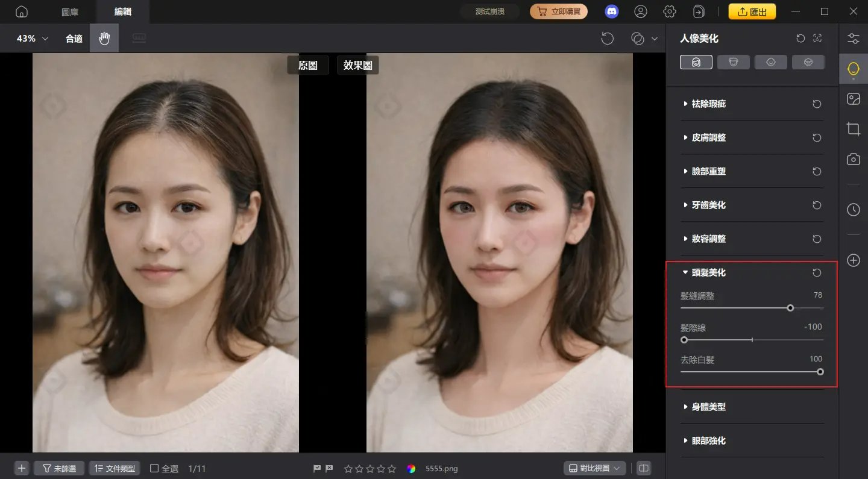
Task: Collapse the 頭髮美化 section
Action: tap(685, 272)
